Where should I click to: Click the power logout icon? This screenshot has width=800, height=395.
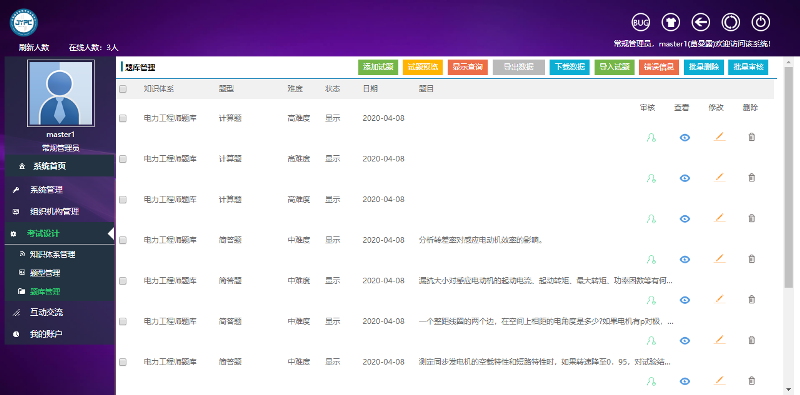pyautogui.click(x=760, y=22)
